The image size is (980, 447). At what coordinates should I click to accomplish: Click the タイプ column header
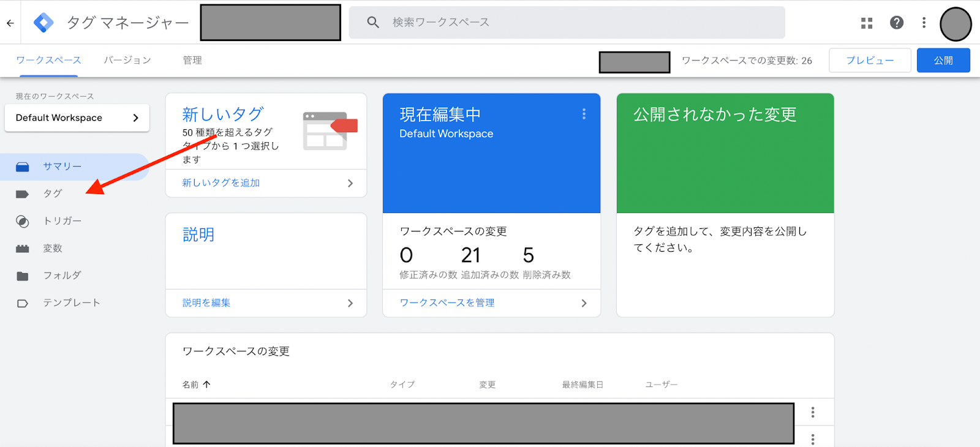point(402,385)
